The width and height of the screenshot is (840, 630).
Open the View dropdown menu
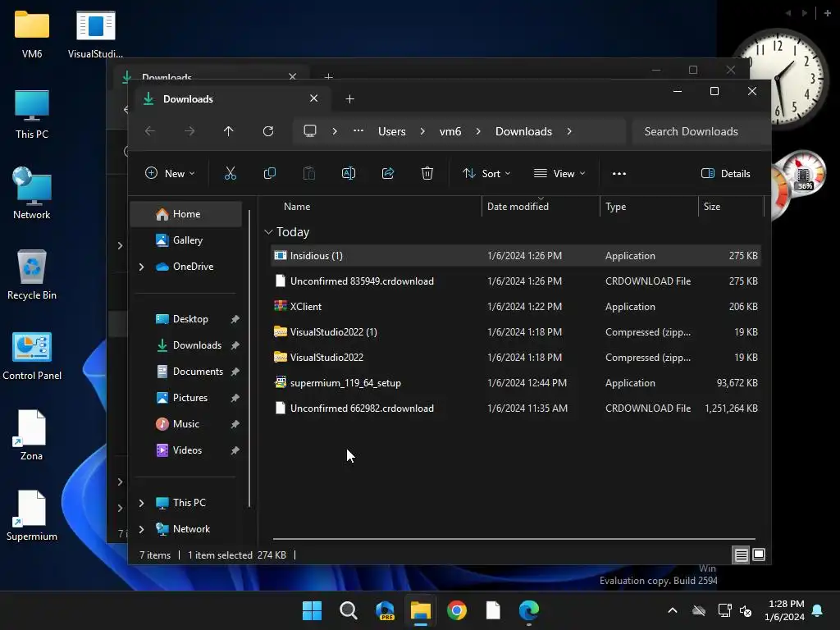click(x=559, y=173)
